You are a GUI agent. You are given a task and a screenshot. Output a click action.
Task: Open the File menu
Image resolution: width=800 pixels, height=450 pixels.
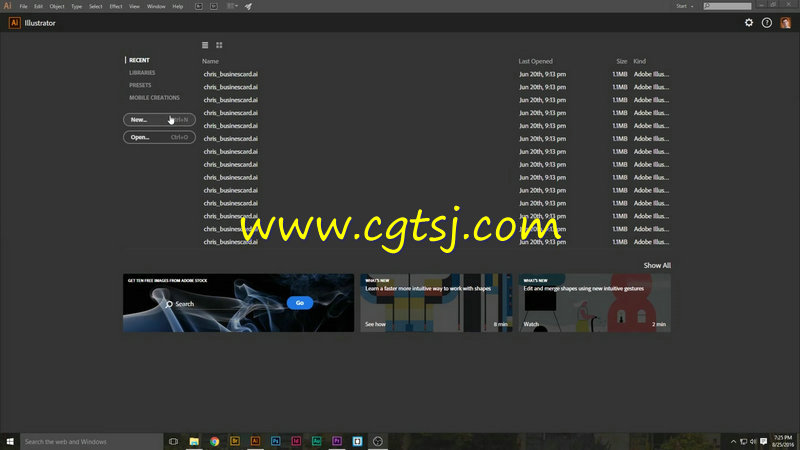pos(23,6)
